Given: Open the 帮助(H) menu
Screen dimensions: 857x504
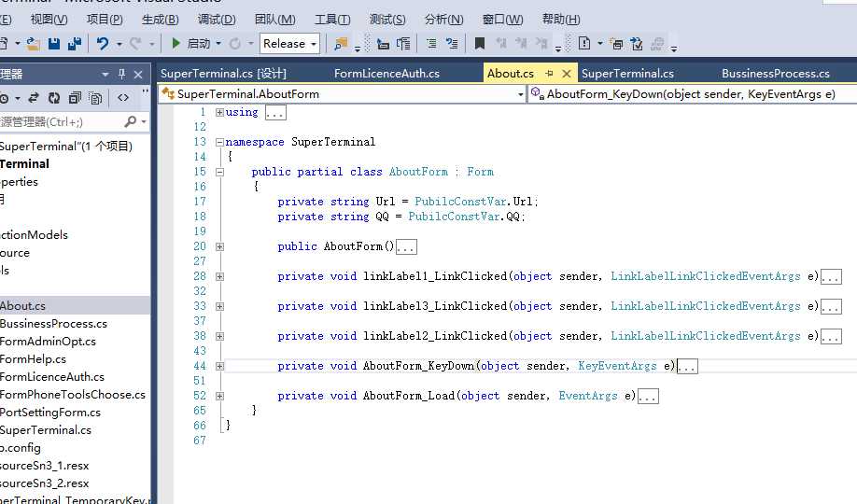Looking at the screenshot, I should [561, 20].
